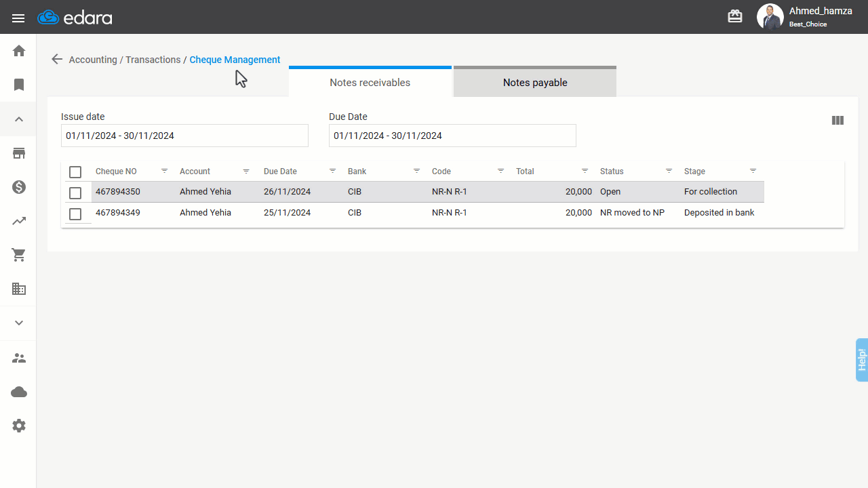Collapse sidebar section with up chevron
Image resolution: width=868 pixels, height=488 pixels.
click(x=19, y=119)
